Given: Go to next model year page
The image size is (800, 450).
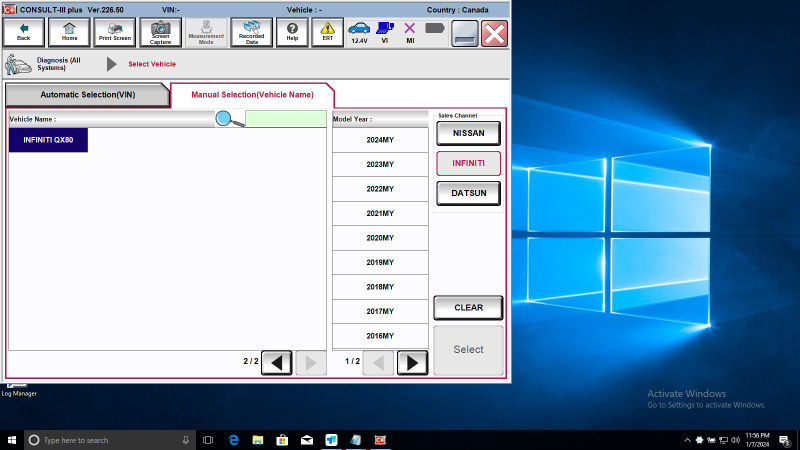Looking at the screenshot, I should pyautogui.click(x=412, y=363).
